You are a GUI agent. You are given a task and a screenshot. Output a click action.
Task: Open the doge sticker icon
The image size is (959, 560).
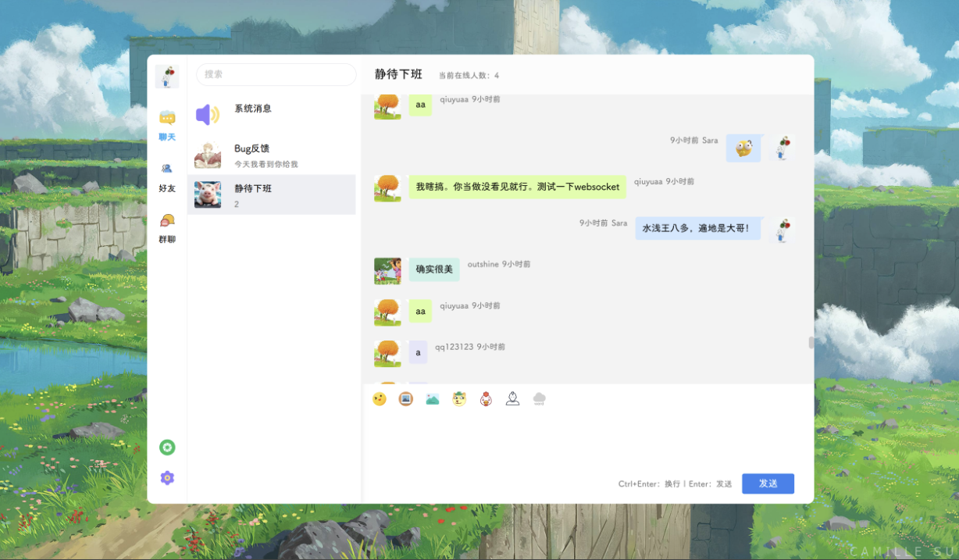459,398
